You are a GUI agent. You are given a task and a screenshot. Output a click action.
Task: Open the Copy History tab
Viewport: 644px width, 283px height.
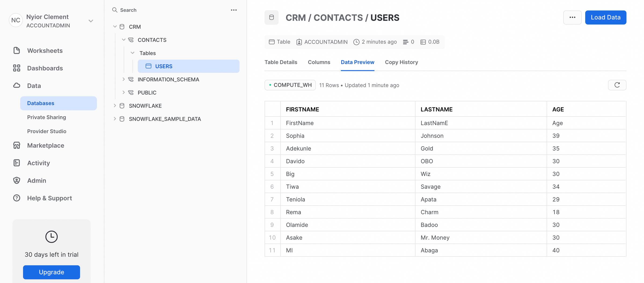click(401, 62)
